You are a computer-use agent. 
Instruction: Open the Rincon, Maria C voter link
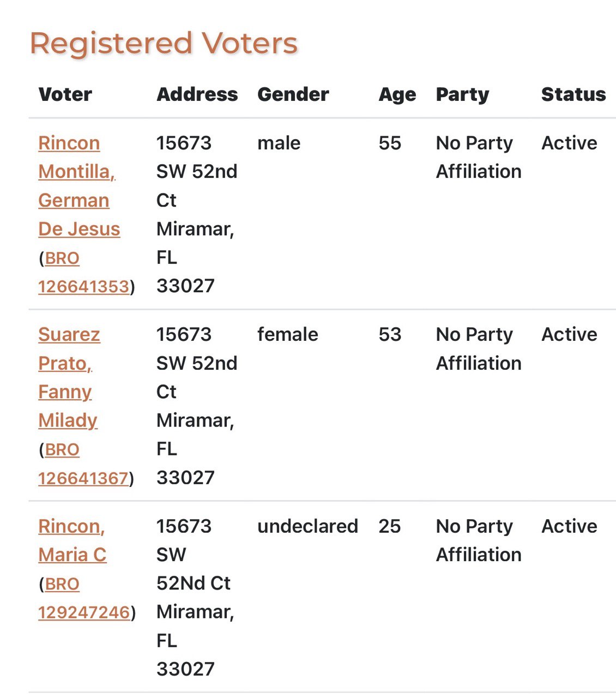73,540
